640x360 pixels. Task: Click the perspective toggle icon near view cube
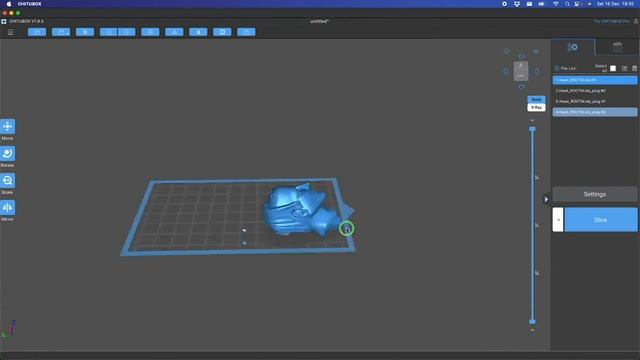tap(536, 51)
